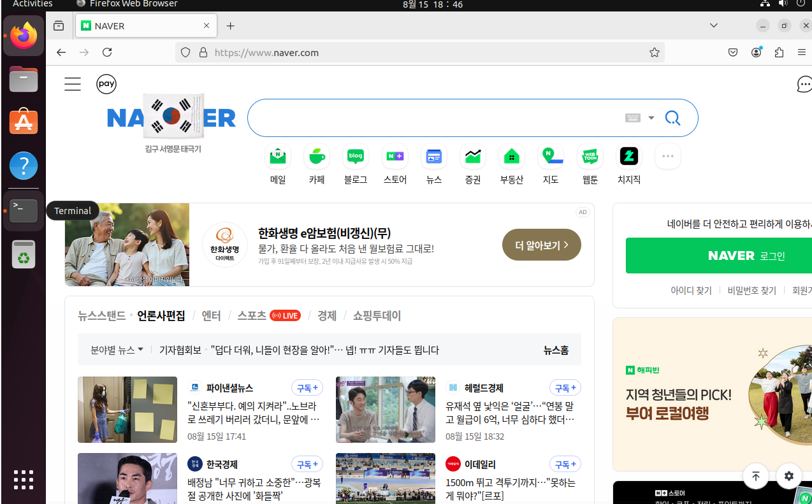Subscribe to 파이낸셜뉴스 with 구독+
Viewport: 812px width, 504px height.
click(x=307, y=387)
